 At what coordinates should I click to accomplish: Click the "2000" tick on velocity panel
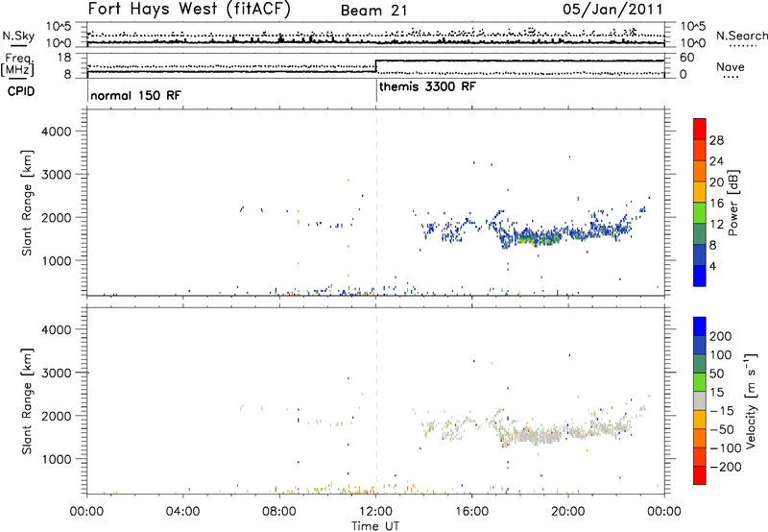tap(56, 416)
